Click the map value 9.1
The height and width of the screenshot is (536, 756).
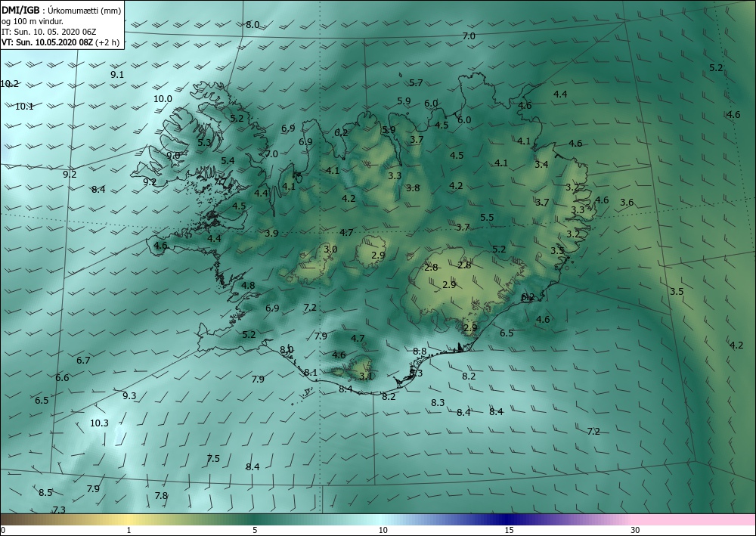click(117, 74)
